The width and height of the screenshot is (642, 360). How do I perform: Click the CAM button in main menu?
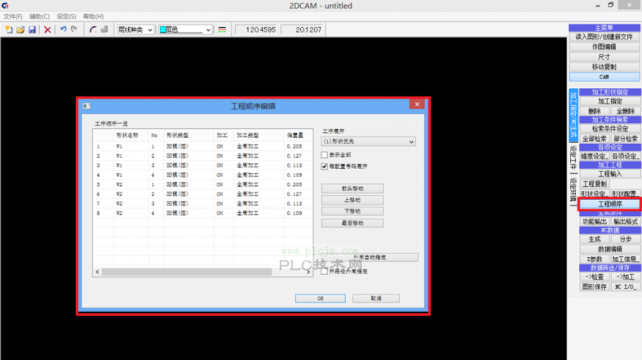(604, 77)
